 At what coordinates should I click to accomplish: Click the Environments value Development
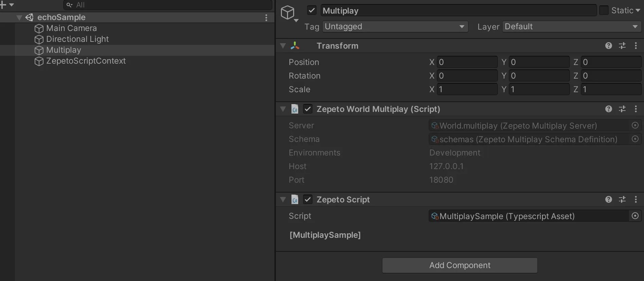click(455, 153)
